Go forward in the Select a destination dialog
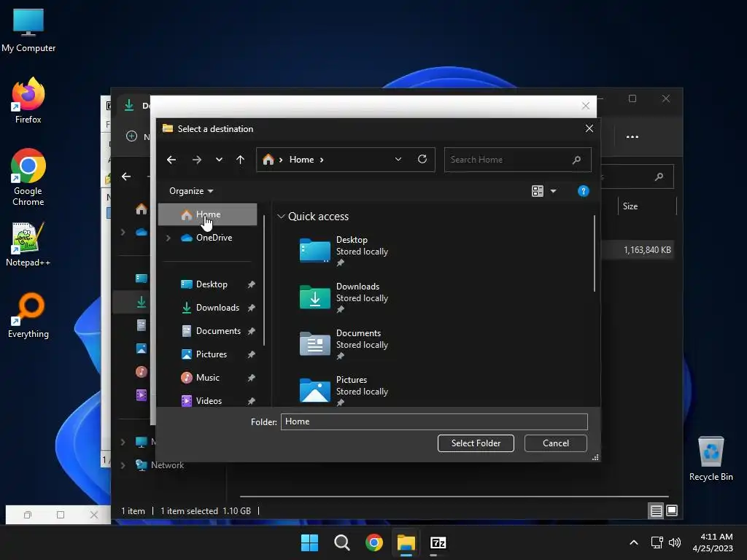 click(197, 160)
